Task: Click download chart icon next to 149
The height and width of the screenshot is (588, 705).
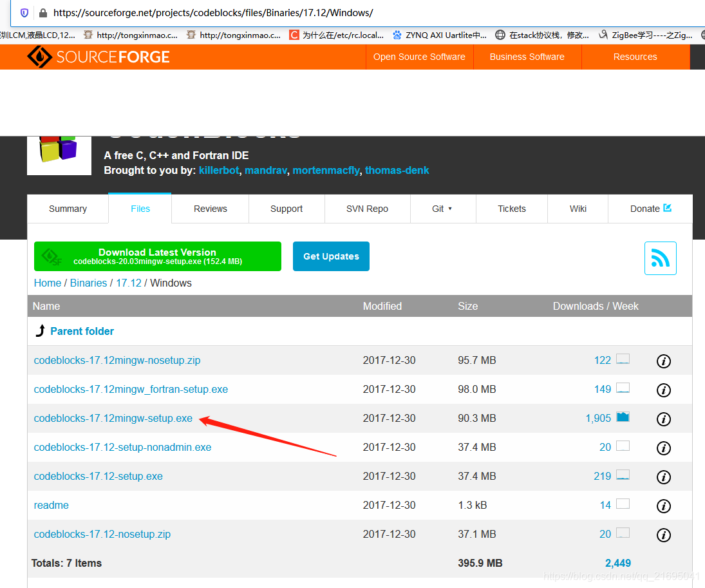Action: (623, 388)
